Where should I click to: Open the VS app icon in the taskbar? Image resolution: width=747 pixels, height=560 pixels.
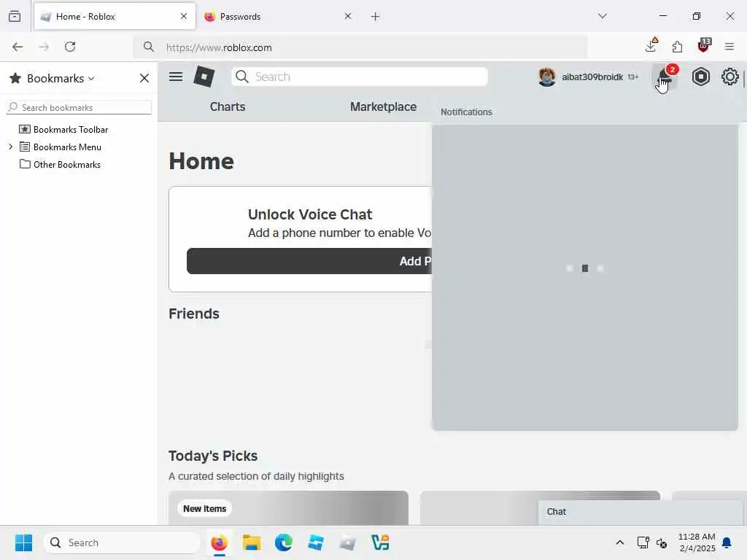pos(380,542)
